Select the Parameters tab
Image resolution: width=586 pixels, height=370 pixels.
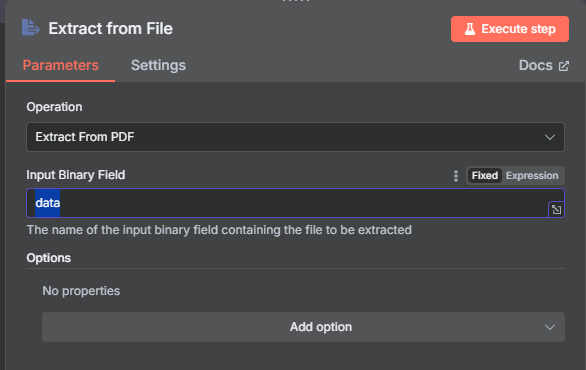[x=61, y=65]
